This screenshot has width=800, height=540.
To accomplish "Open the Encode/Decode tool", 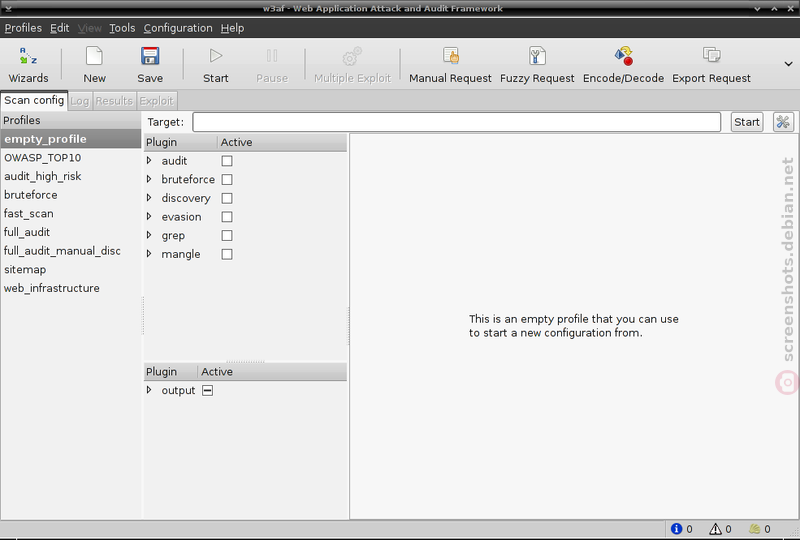I will (623, 56).
